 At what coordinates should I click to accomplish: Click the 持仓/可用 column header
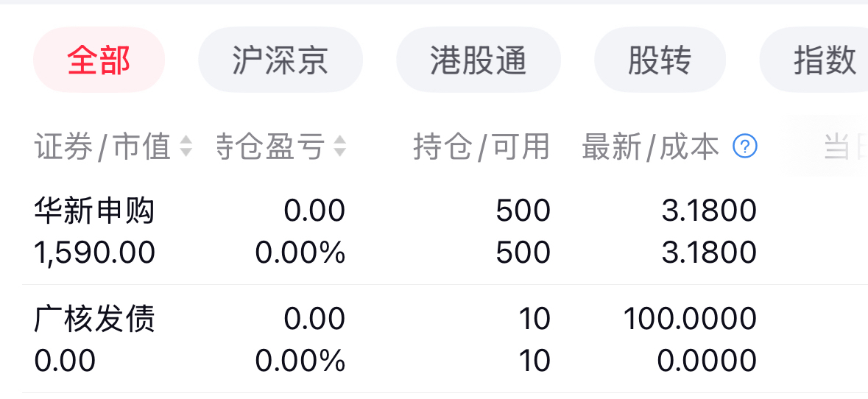point(481,146)
